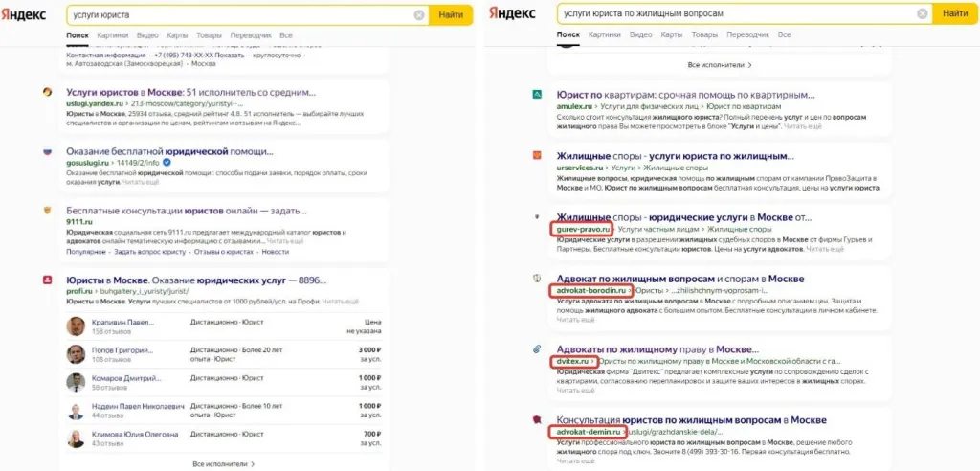Open 'Бесплатные консультации юристов онлайн' result
The height and width of the screenshot is (471, 980).
pyautogui.click(x=187, y=212)
